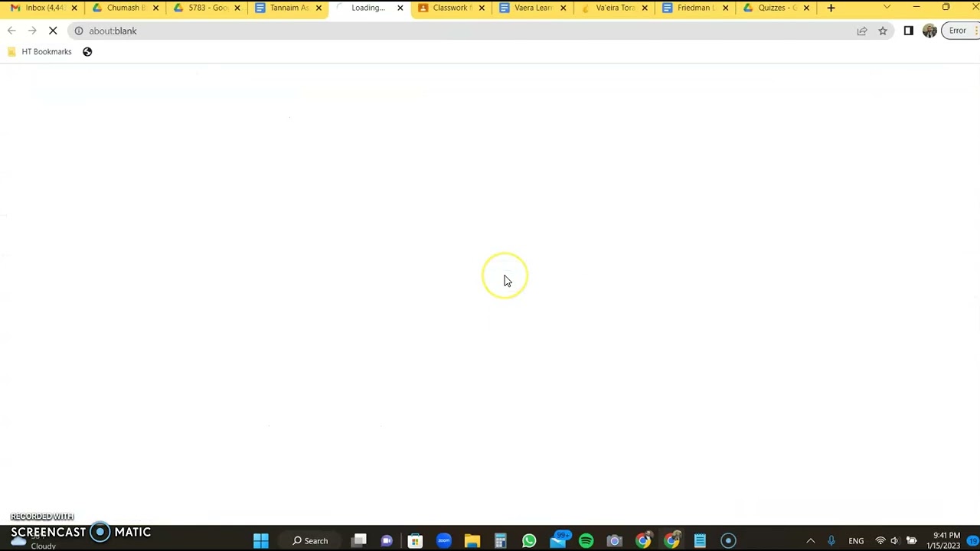
Task: Share this page from the address bar
Action: [x=862, y=31]
